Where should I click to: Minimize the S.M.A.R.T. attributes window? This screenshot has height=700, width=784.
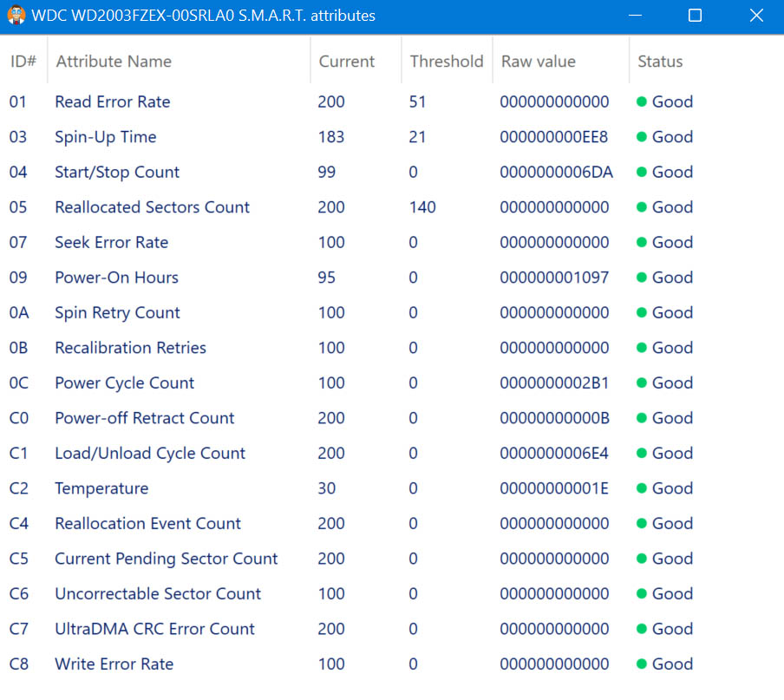pyautogui.click(x=635, y=15)
